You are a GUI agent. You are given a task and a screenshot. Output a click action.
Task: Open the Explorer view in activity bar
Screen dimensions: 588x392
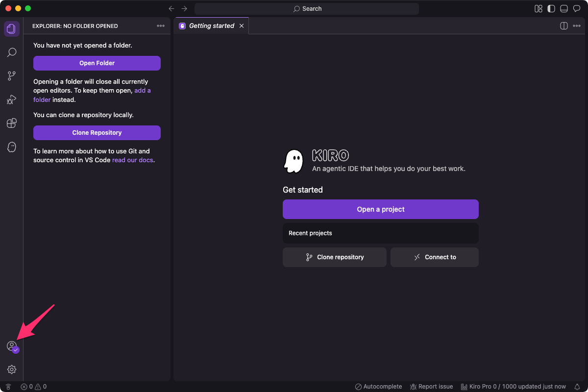pyautogui.click(x=12, y=29)
